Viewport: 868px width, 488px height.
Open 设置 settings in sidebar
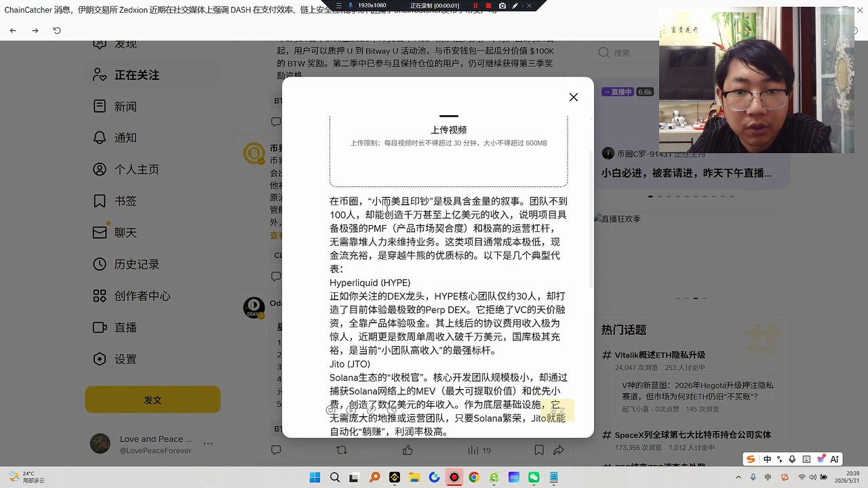tap(153, 359)
